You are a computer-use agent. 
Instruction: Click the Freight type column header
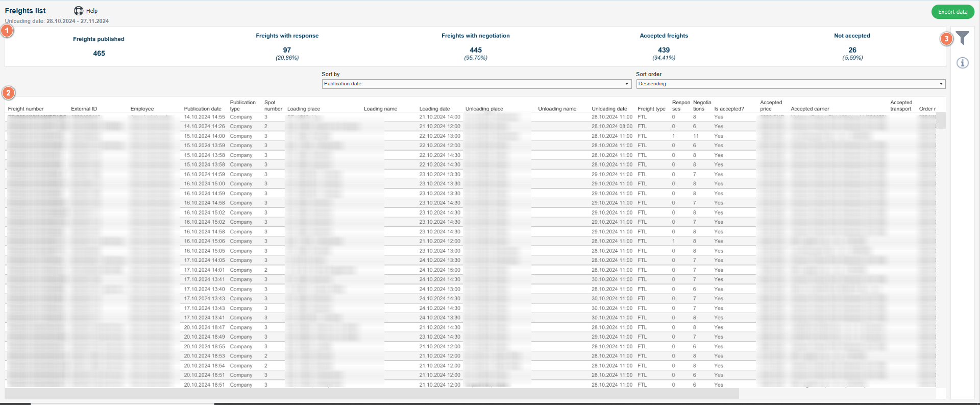click(x=651, y=109)
